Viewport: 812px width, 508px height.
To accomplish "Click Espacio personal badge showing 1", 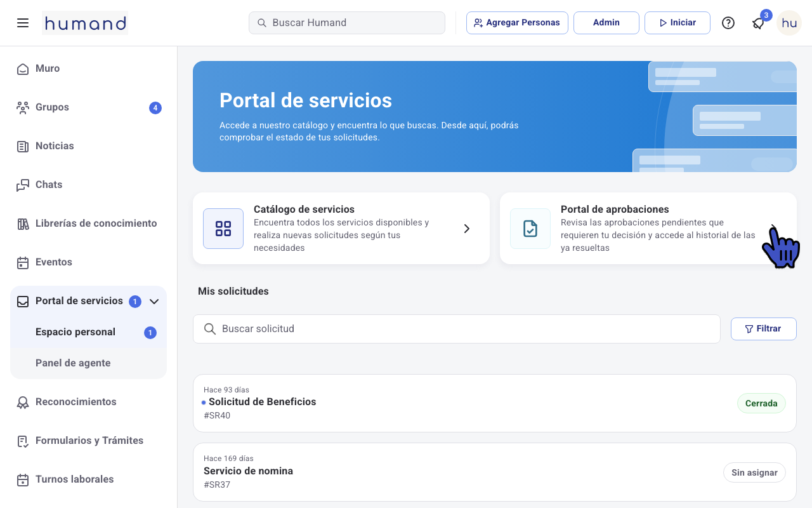I will click(x=150, y=333).
